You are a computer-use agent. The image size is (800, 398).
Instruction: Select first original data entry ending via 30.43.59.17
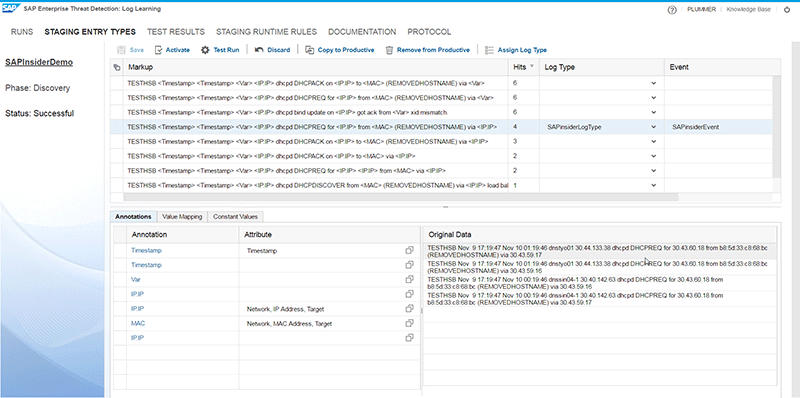tap(599, 251)
